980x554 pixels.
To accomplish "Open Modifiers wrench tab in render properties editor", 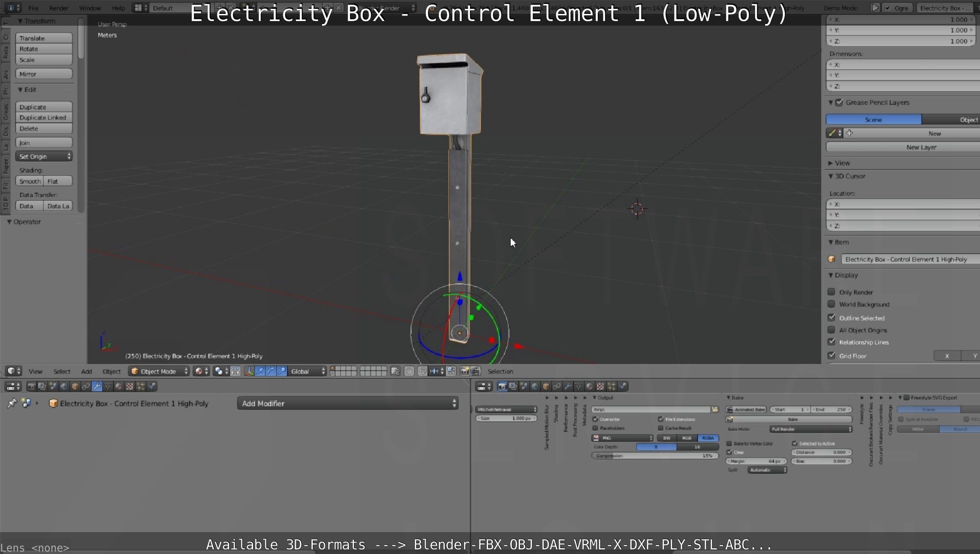I will tap(568, 386).
